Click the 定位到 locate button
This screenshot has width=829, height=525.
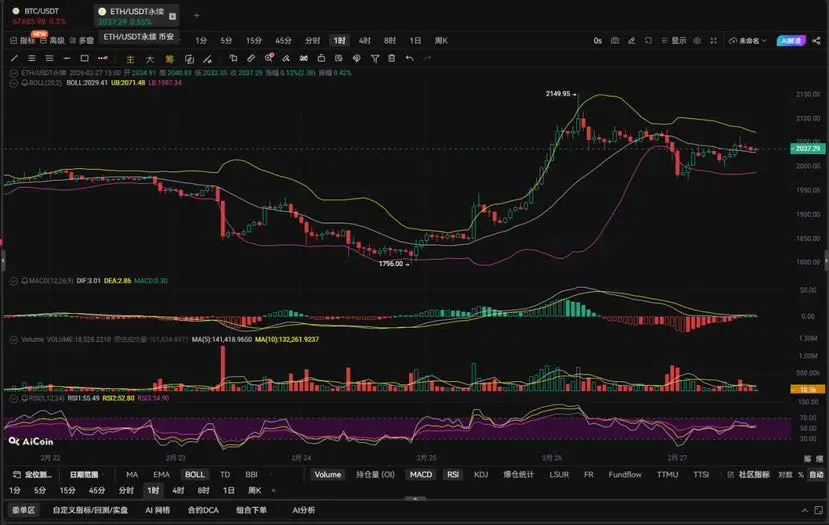point(33,475)
